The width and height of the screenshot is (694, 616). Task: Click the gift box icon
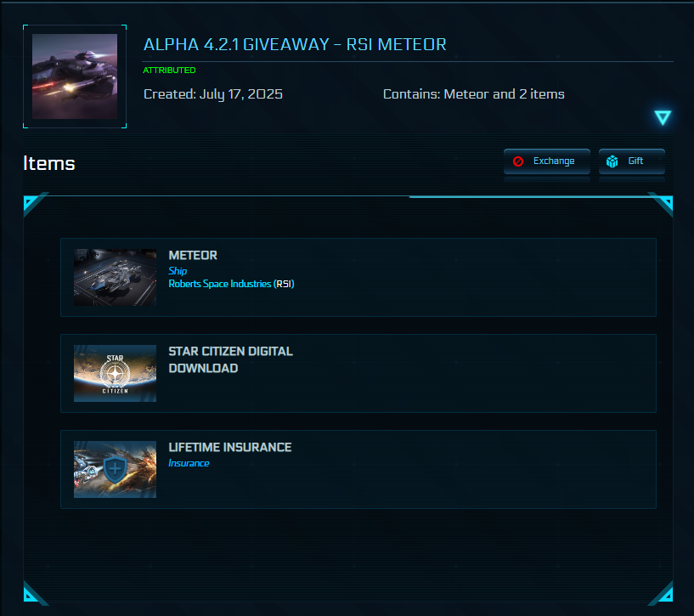pyautogui.click(x=612, y=161)
